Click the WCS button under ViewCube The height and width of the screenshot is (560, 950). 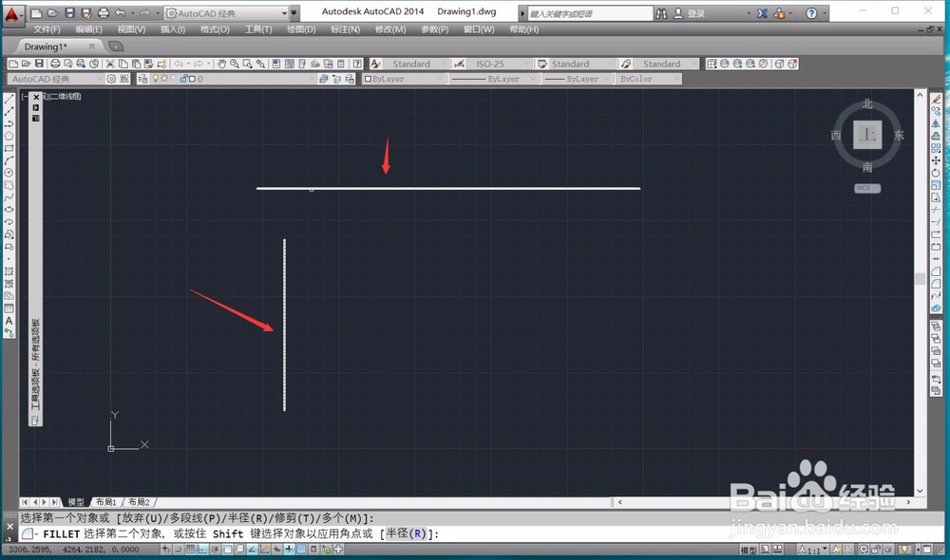867,188
